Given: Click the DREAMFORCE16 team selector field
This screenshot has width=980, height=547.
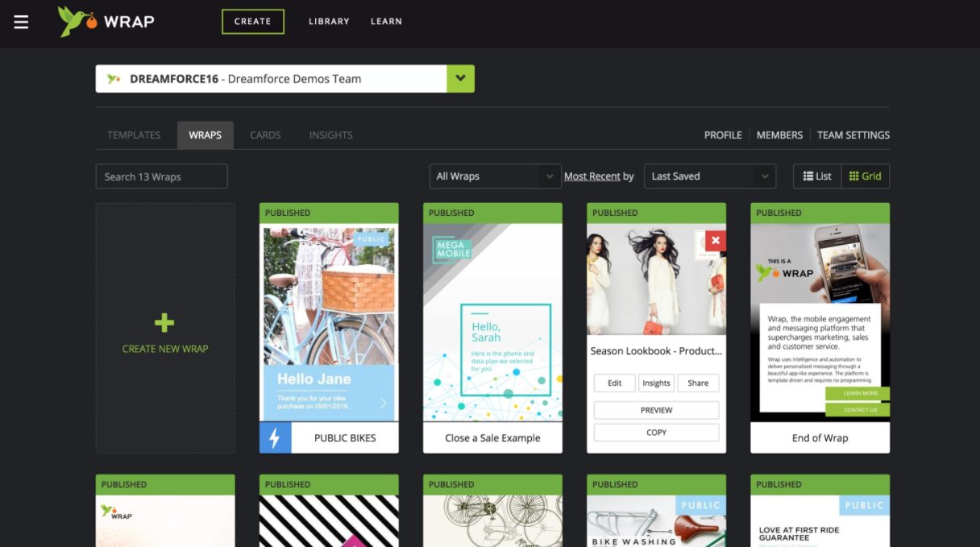Looking at the screenshot, I should pyautogui.click(x=272, y=79).
